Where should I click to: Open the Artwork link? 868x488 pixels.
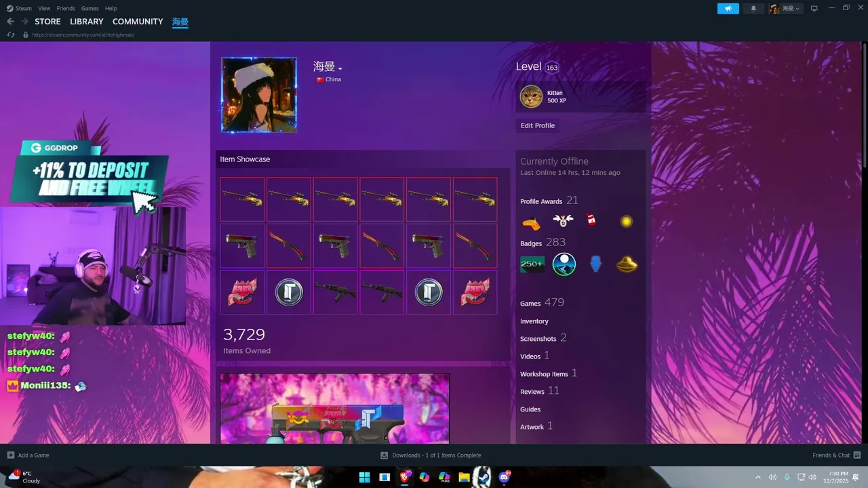coord(536,426)
